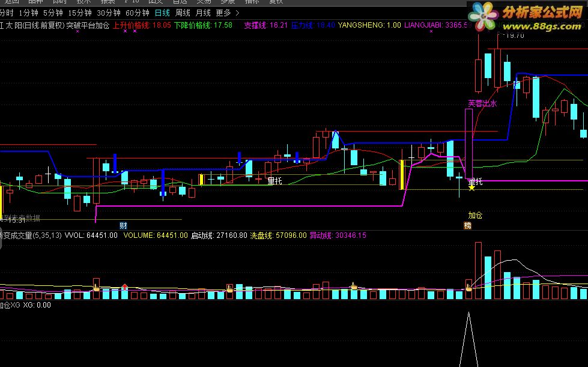Click the hand marker below the 异动线 value

354,287
